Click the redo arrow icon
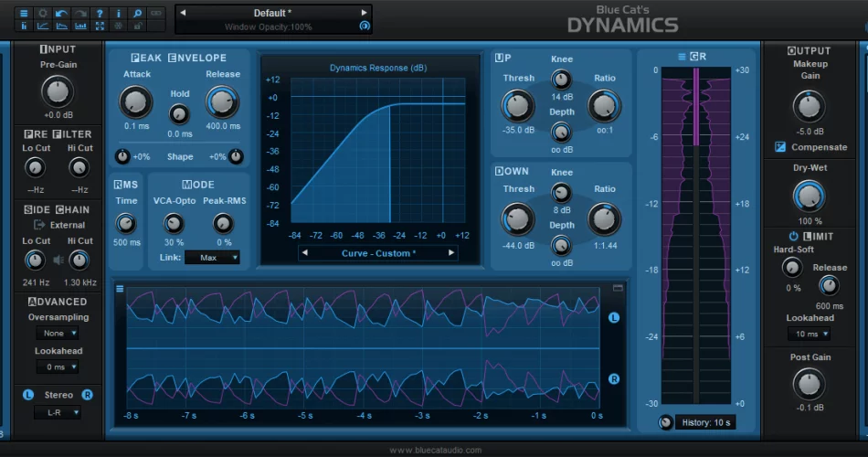This screenshot has width=868, height=457. (x=80, y=13)
